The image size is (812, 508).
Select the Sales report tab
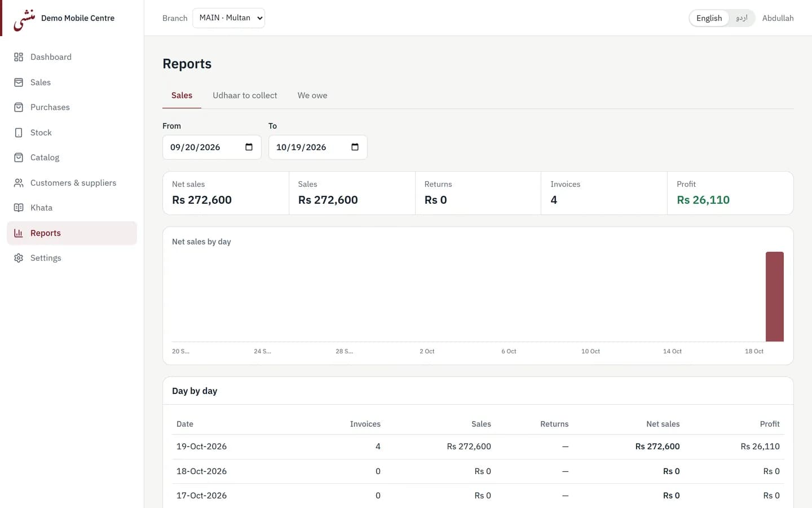(x=182, y=95)
